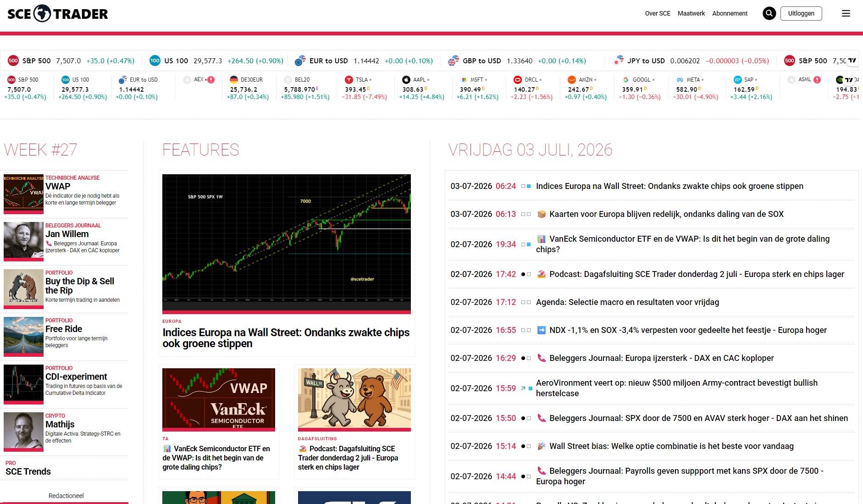The width and height of the screenshot is (863, 504).
Task: Open headline Indices Europa na Wall Street feature
Action: [x=286, y=338]
